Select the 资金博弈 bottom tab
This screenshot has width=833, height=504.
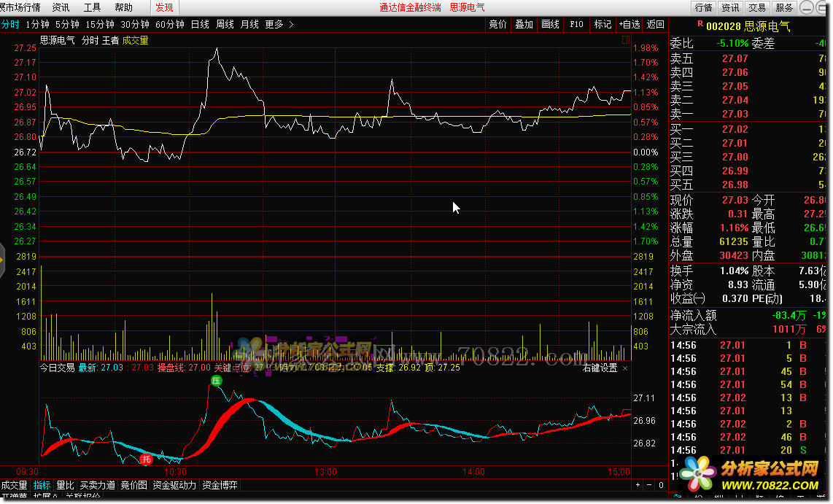pos(220,486)
